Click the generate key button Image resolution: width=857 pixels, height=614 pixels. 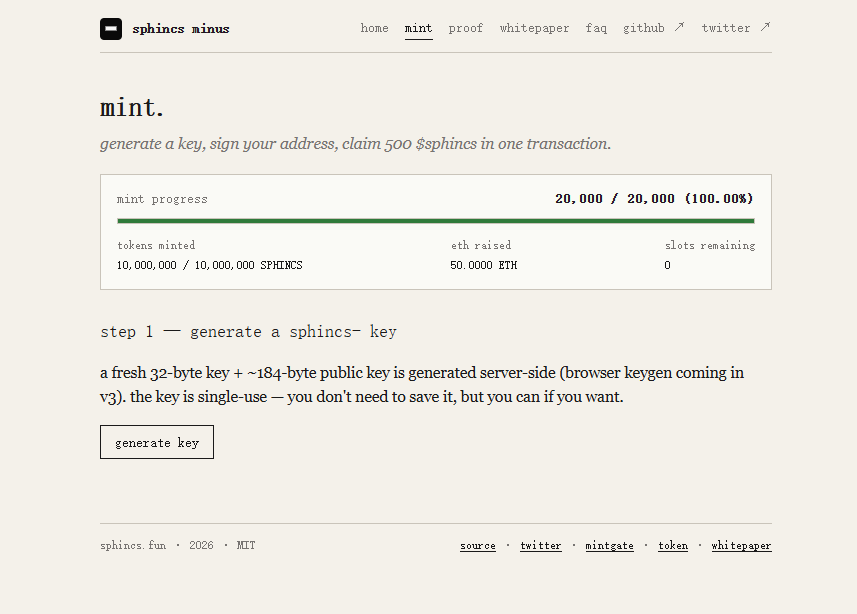[157, 442]
